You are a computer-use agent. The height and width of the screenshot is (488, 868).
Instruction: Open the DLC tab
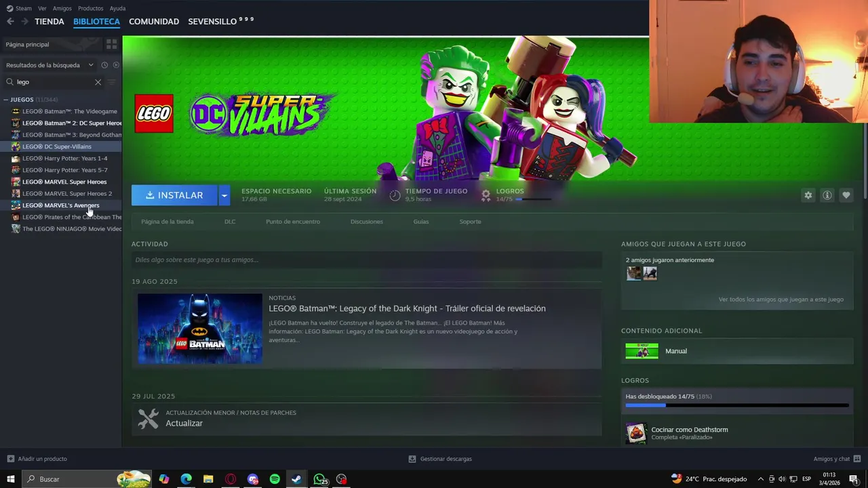(x=230, y=222)
